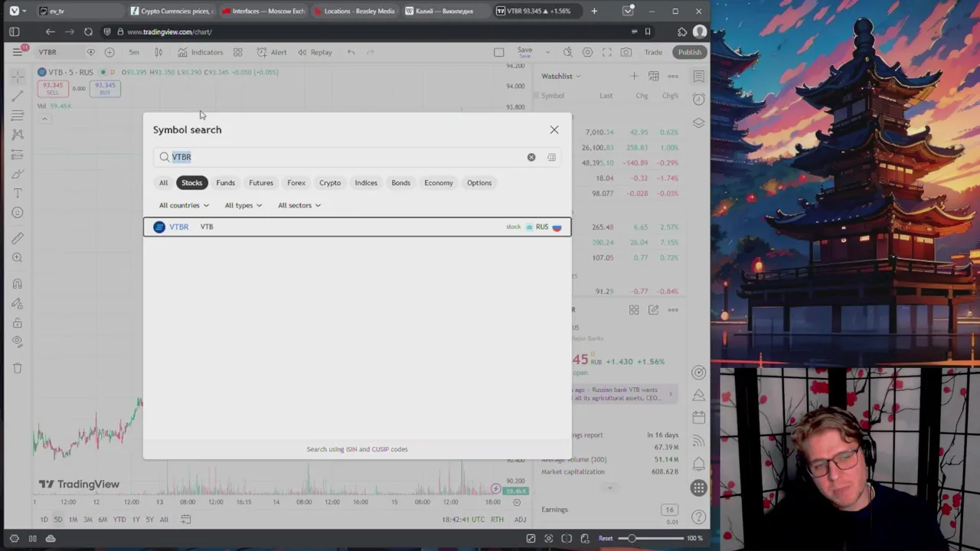Toggle the RTH session setting
This screenshot has height=551, width=980.
[497, 520]
